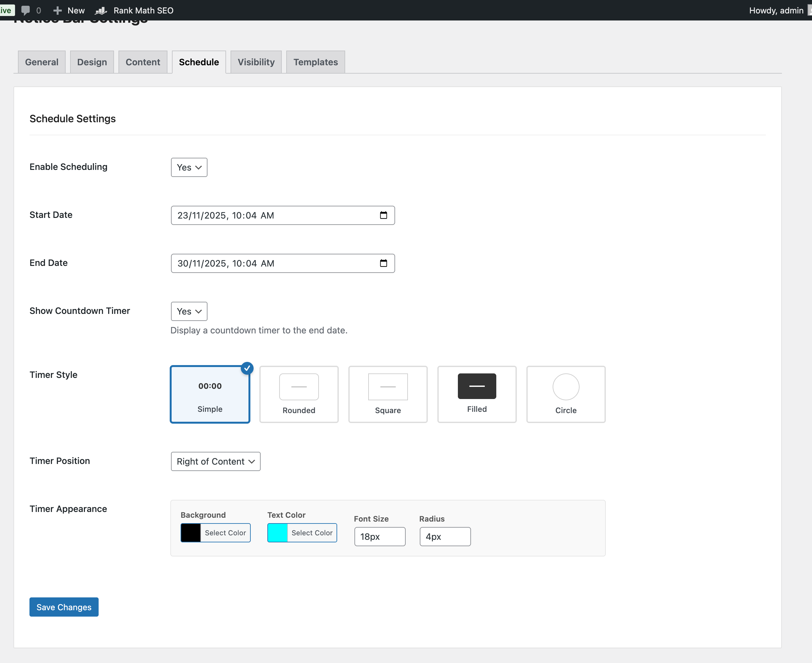Image resolution: width=812 pixels, height=663 pixels.
Task: Open the Start Date calendar picker icon
Action: [383, 215]
